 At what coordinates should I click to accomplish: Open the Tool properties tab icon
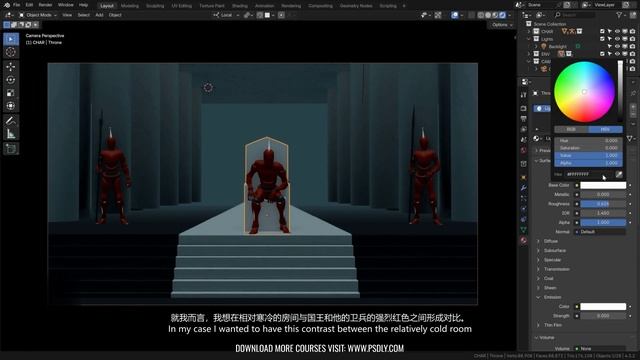tap(524, 95)
